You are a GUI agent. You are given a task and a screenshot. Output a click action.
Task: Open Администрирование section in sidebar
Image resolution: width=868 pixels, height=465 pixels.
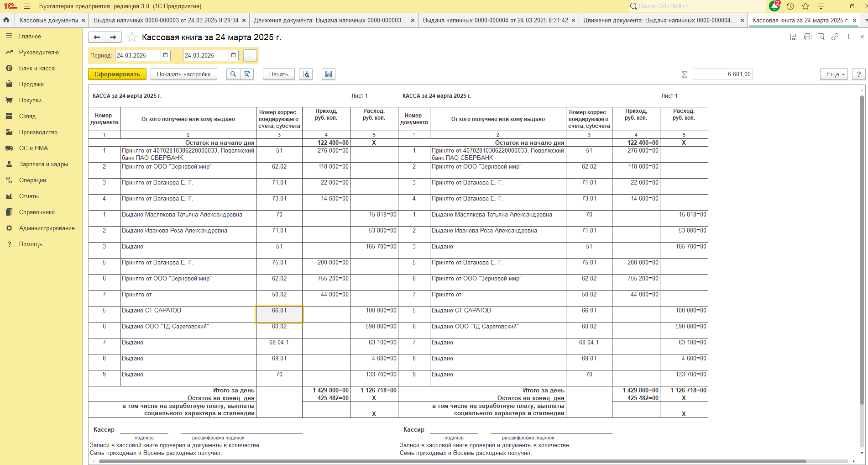click(47, 228)
